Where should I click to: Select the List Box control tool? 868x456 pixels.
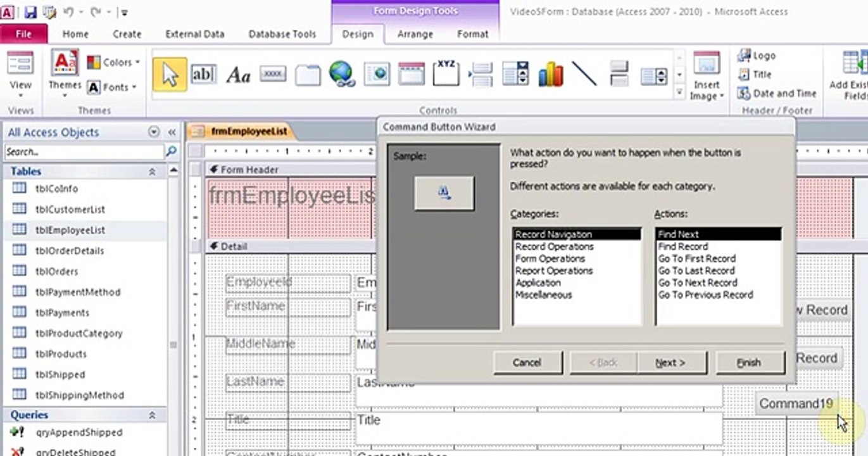coord(654,77)
